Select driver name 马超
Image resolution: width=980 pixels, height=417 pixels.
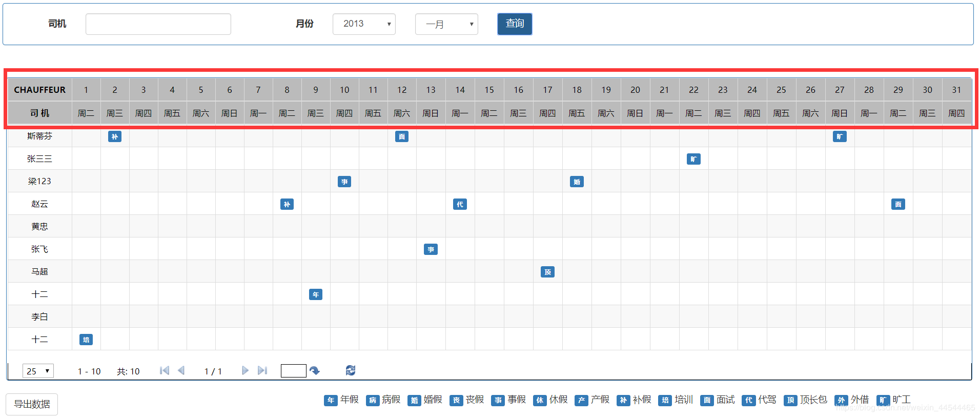(x=40, y=271)
